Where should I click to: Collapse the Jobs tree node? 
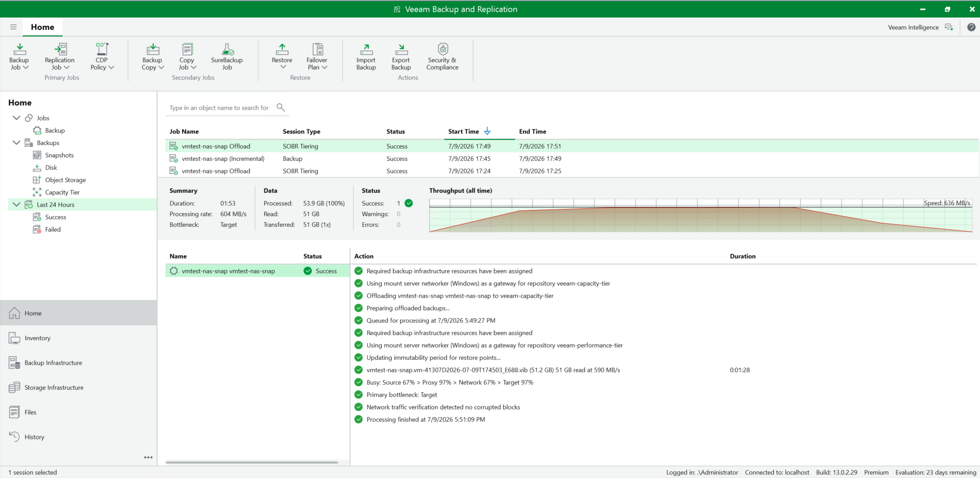point(16,118)
